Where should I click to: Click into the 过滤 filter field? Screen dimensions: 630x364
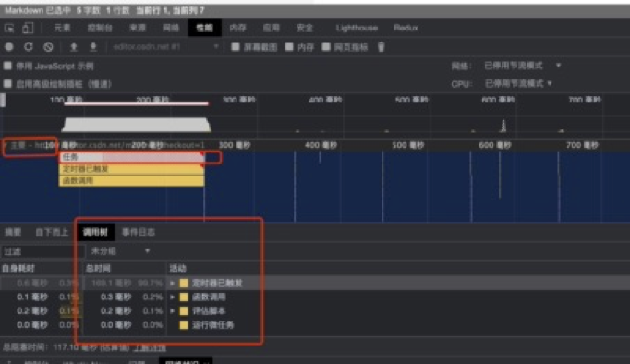pos(42,251)
